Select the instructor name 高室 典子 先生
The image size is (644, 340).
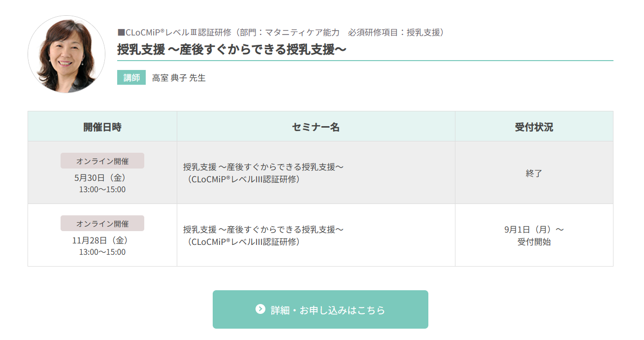point(179,78)
